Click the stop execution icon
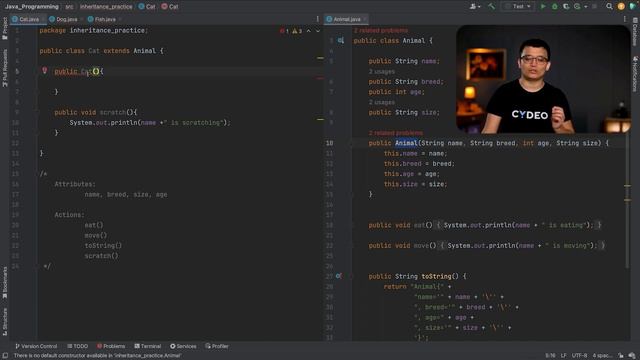This screenshot has height=360, width=640. [x=594, y=7]
